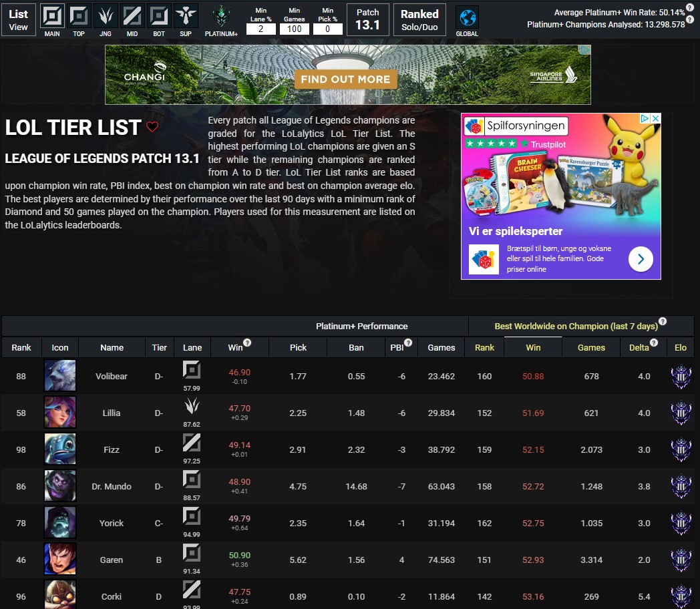Click Garen's rank emblem in the Elo column
The image size is (700, 609).
pyautogui.click(x=681, y=559)
